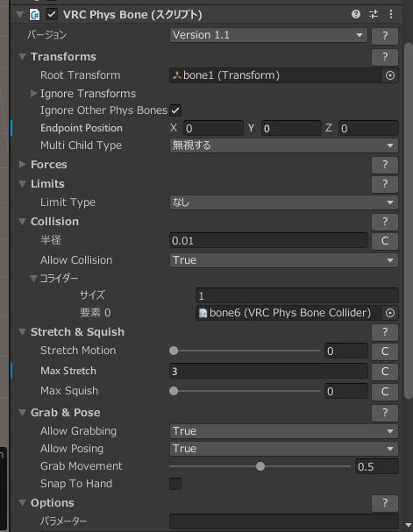Open object picker for Root Transform
This screenshot has width=413, height=532.
[390, 75]
